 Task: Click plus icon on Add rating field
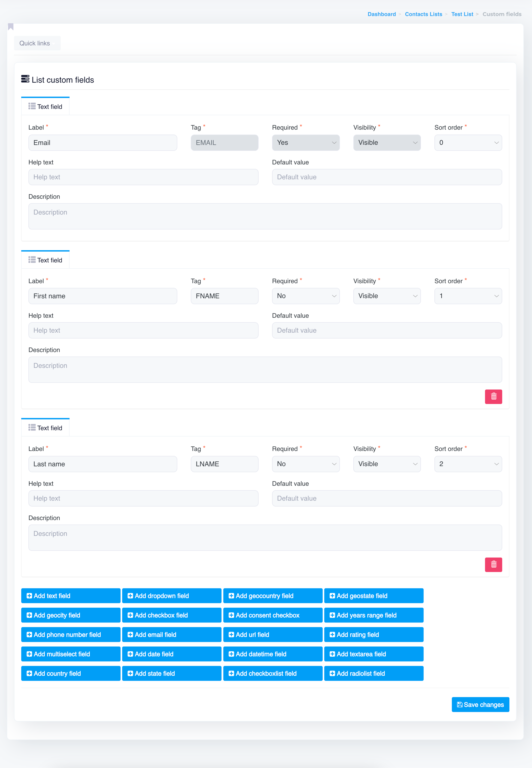[332, 634]
